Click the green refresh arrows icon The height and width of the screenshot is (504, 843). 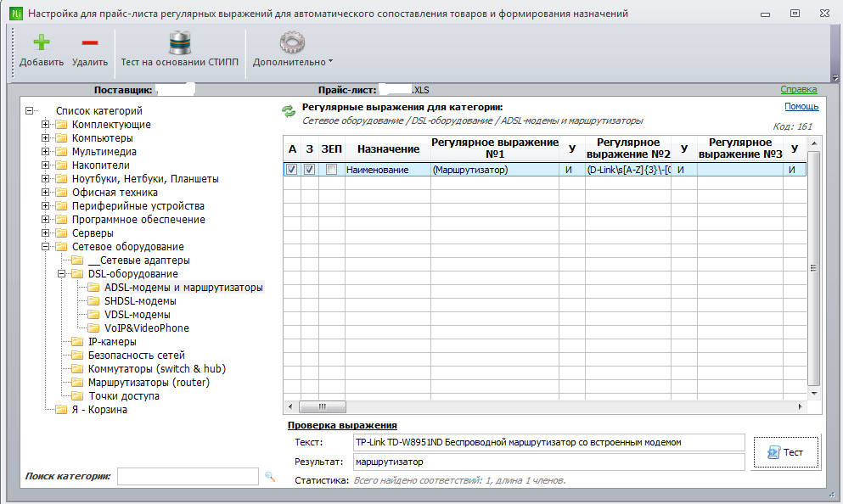tap(289, 111)
